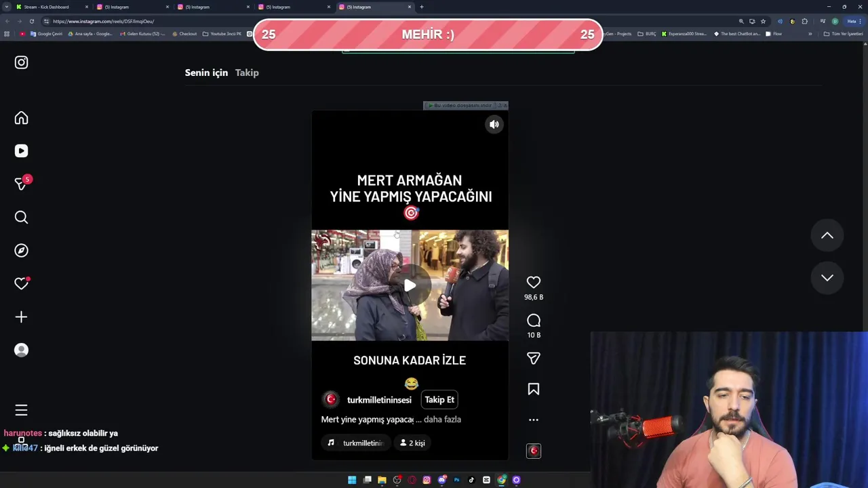868x488 pixels.
Task: Click username harunotes in chat overlay
Action: pos(22,433)
